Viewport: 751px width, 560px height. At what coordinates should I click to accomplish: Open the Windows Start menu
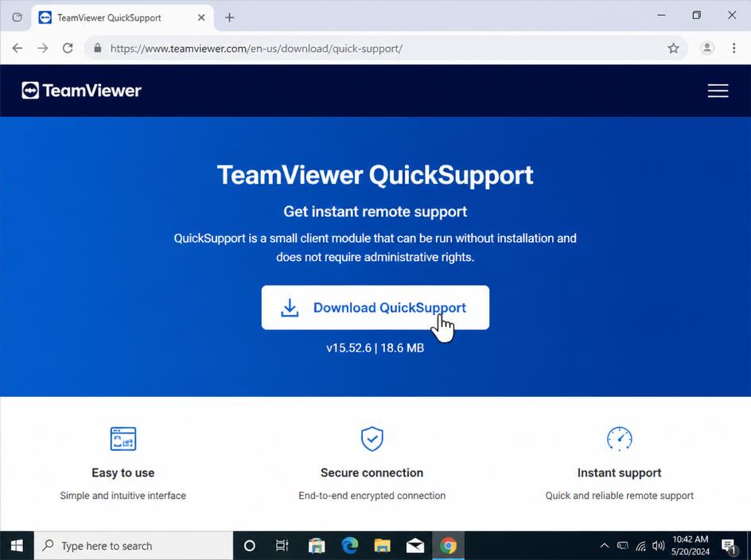coord(17,546)
